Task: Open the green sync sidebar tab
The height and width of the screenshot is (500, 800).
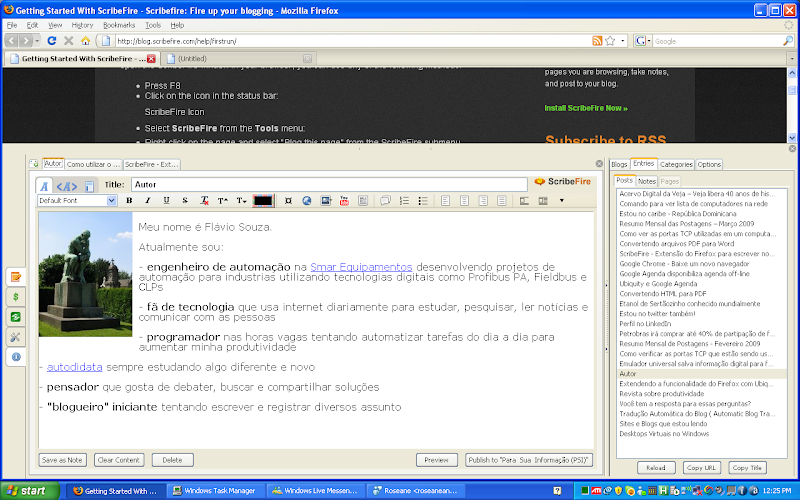Action: 16,317
